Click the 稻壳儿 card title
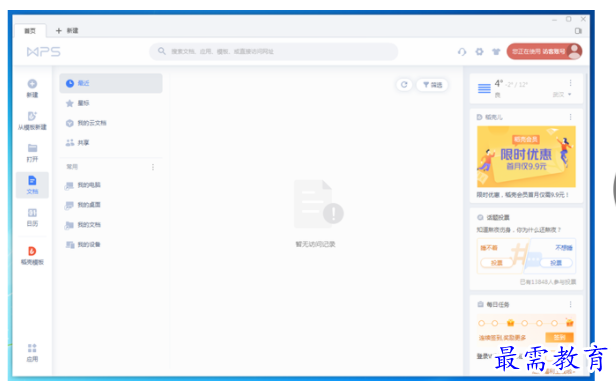Screen dimensions: 616x390 493,117
